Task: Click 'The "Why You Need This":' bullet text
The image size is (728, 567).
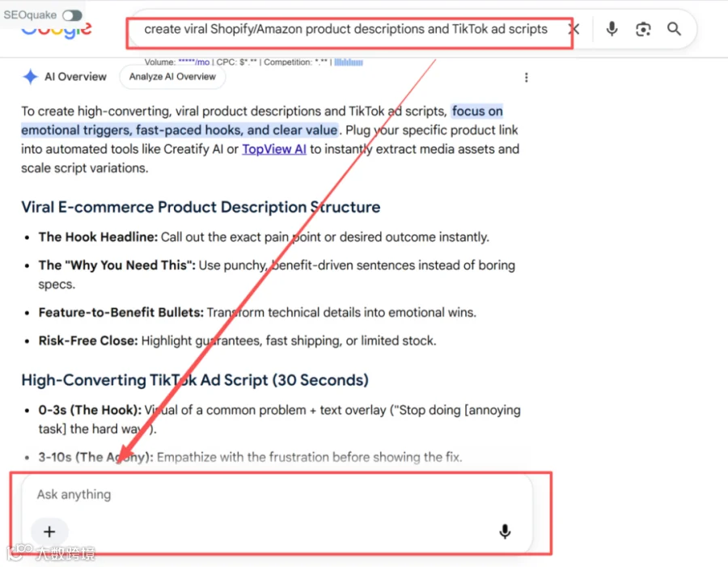Action: click(x=116, y=265)
